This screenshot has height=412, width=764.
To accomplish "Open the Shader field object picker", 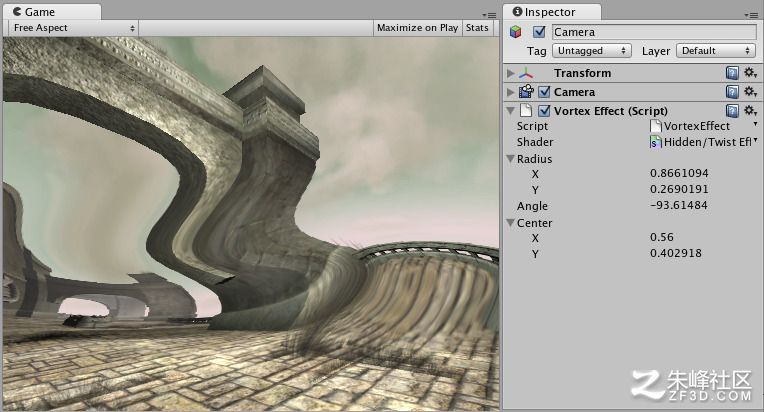I will point(755,140).
